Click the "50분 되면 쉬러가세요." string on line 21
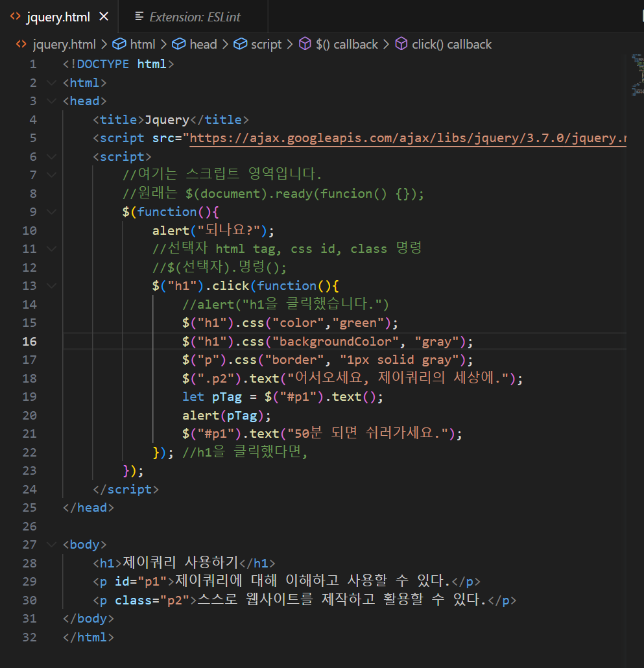Screen dimensions: 644x668 [x=368, y=434]
